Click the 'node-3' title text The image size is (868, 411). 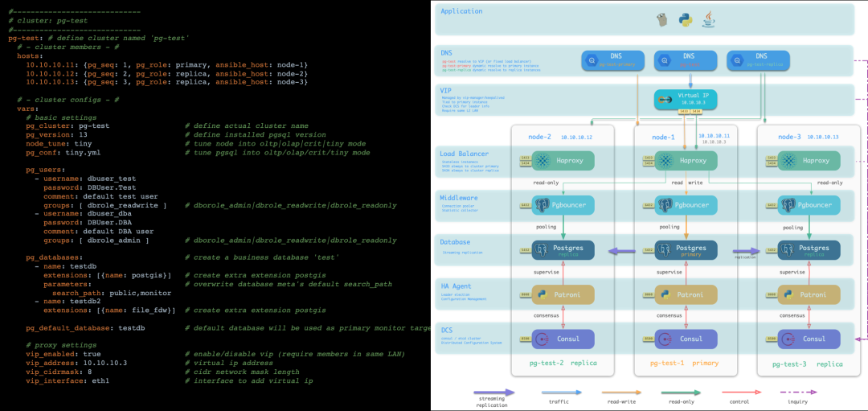tap(790, 137)
